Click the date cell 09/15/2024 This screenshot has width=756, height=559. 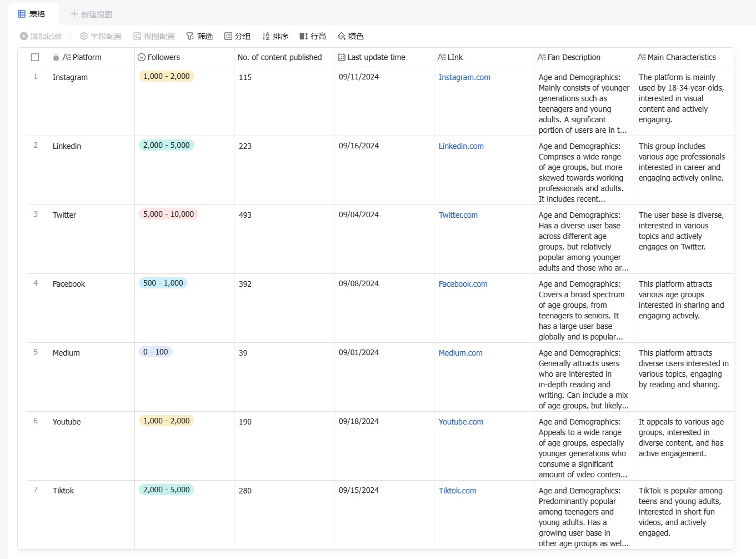pos(384,515)
